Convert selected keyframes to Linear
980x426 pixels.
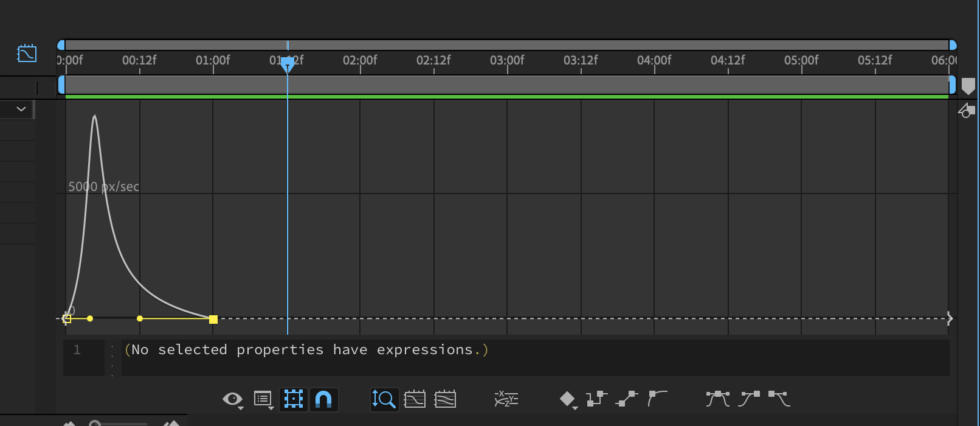[627, 399]
